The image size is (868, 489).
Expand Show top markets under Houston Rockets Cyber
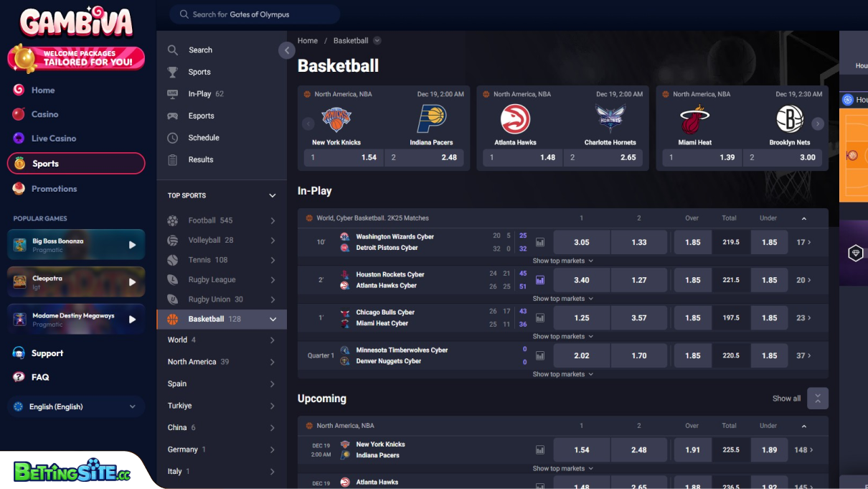pos(562,299)
